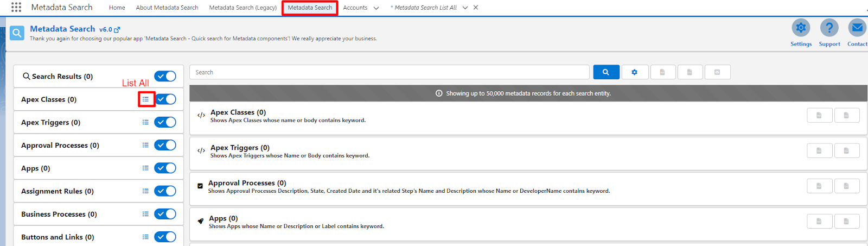The image size is (868, 246).
Task: Click Apps (0) results card heading
Action: [x=224, y=218]
